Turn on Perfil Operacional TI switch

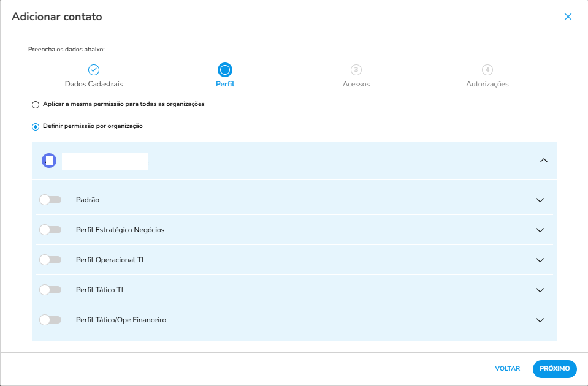point(50,260)
